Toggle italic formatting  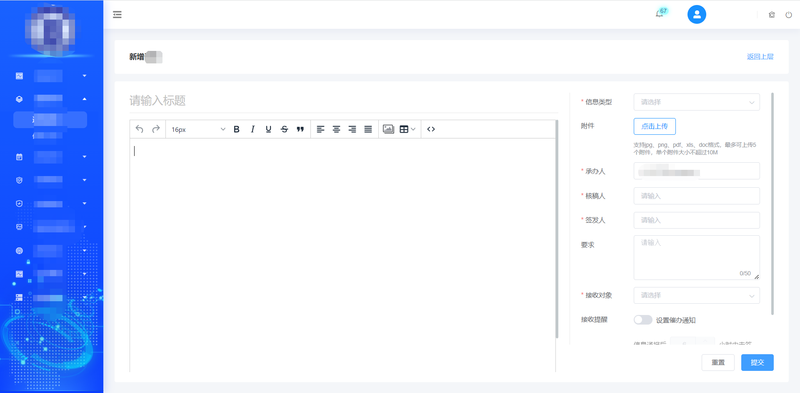point(252,129)
